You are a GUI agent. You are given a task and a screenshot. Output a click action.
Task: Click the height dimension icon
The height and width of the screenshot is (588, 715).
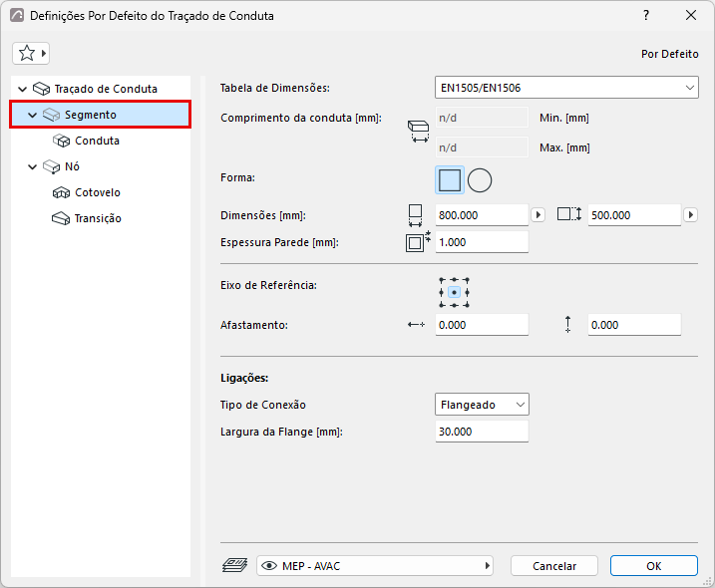point(569,214)
